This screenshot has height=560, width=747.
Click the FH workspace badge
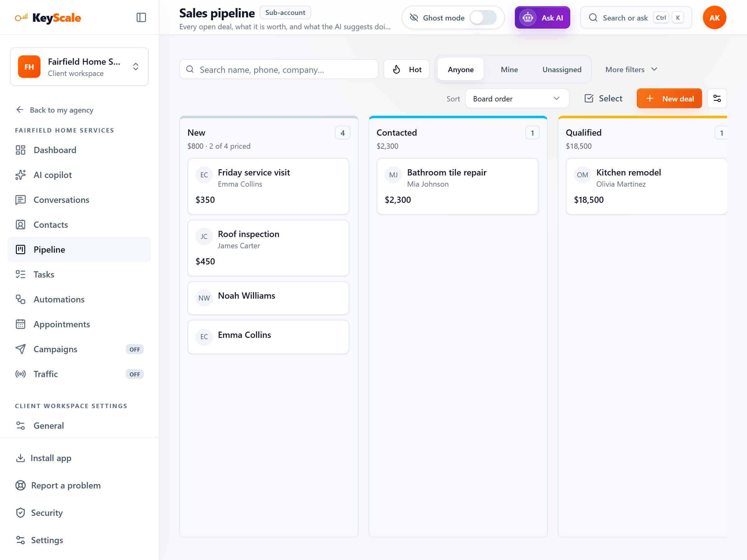click(x=29, y=67)
